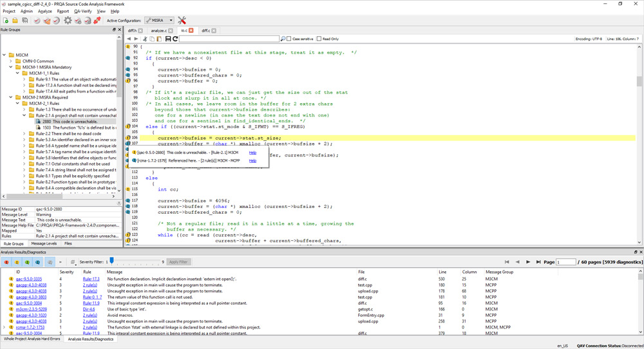Screen dimensions: 644x349
Task: Click the first Analyze checkmark toolbar icon
Action: tap(37, 21)
